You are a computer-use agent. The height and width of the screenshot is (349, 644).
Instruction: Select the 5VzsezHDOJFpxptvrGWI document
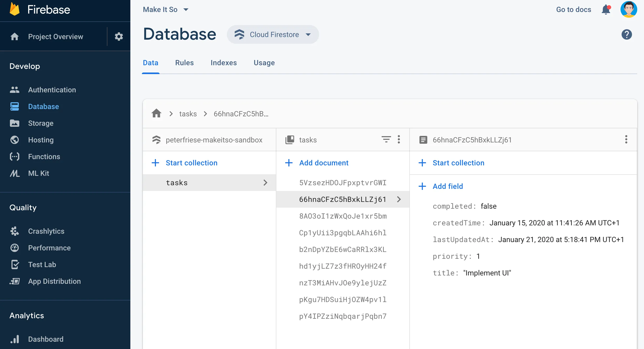[343, 182]
